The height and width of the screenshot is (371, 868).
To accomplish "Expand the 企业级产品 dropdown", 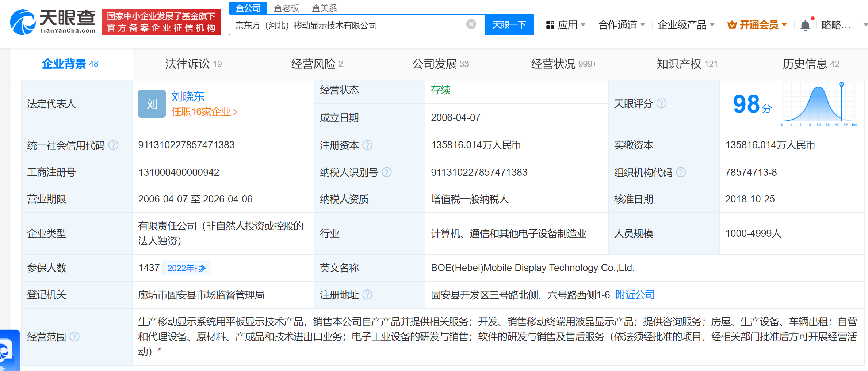I will (x=712, y=25).
